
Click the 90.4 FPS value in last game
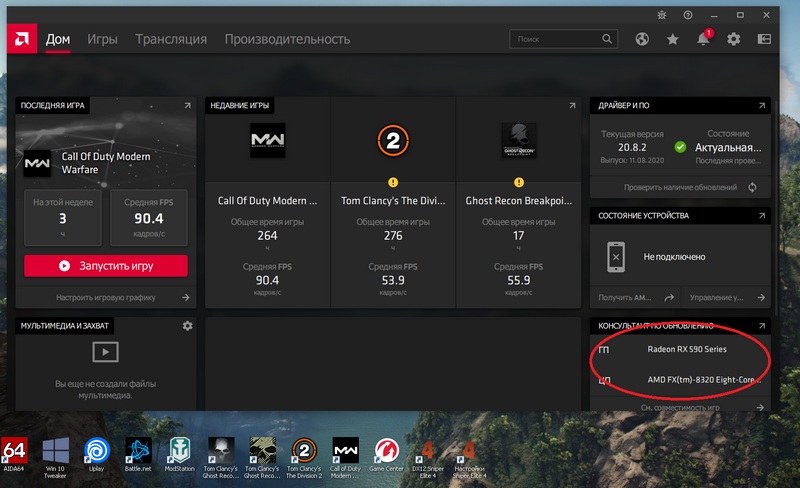click(149, 218)
